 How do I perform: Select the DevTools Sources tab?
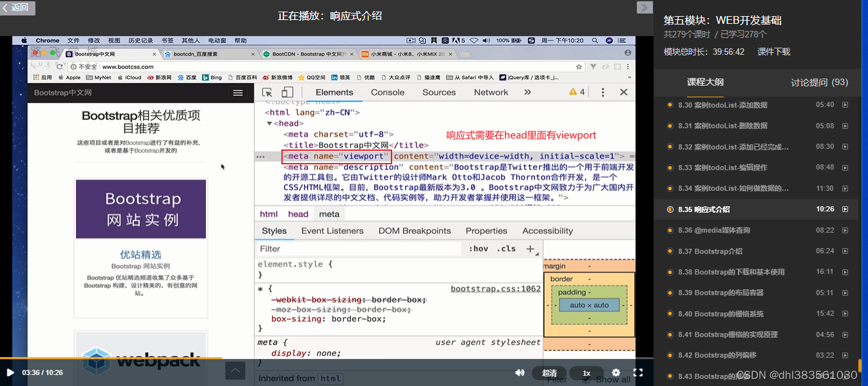pyautogui.click(x=439, y=92)
